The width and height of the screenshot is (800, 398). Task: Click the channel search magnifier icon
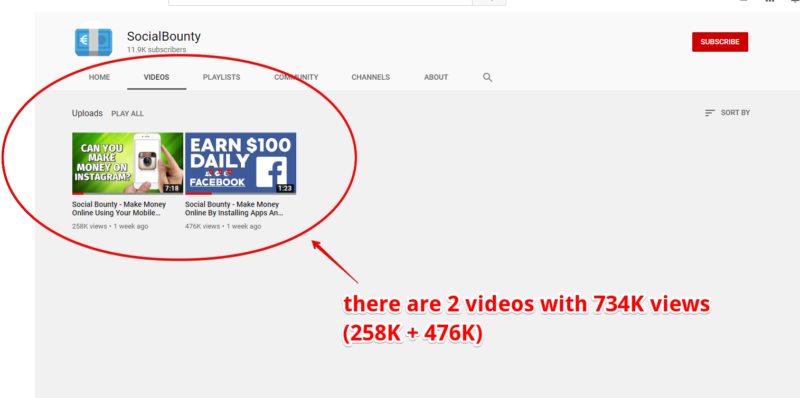coord(487,78)
